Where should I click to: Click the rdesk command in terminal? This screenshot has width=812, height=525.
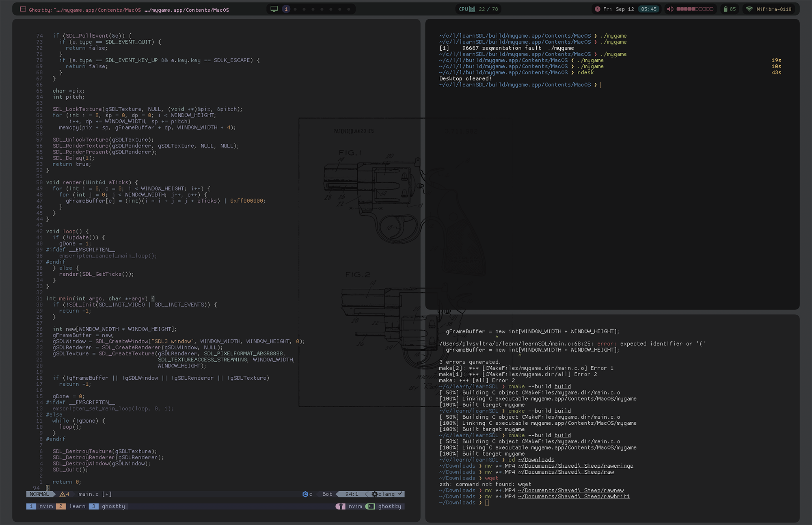585,73
